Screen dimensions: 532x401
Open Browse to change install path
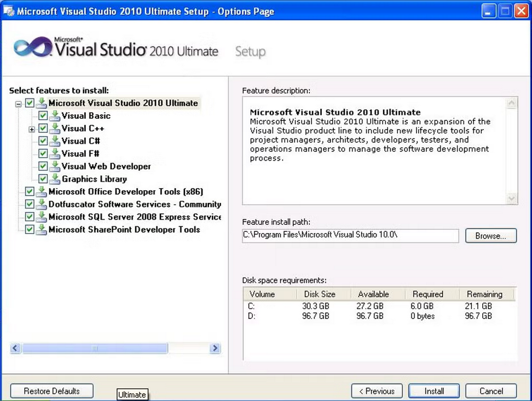point(491,236)
